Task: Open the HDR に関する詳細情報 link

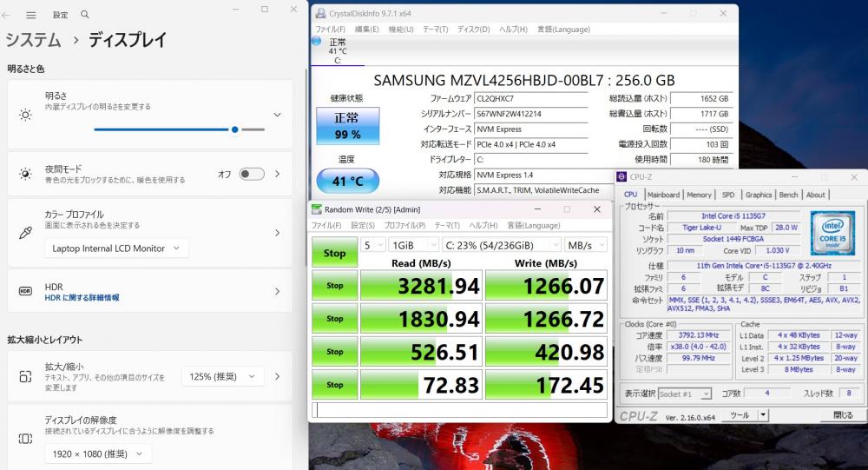Action: point(82,297)
